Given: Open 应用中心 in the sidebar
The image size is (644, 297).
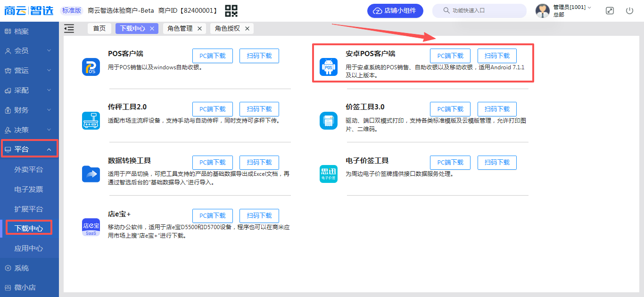Looking at the screenshot, I should click(x=29, y=248).
